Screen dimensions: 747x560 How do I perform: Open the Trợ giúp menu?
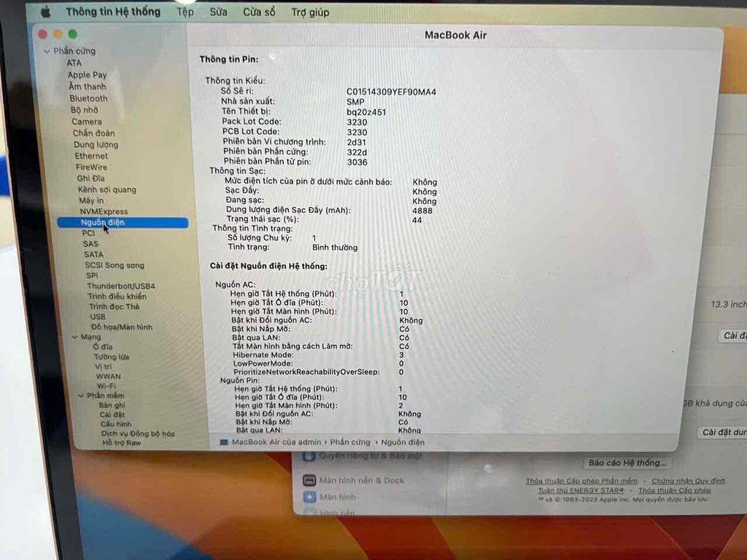click(x=310, y=12)
